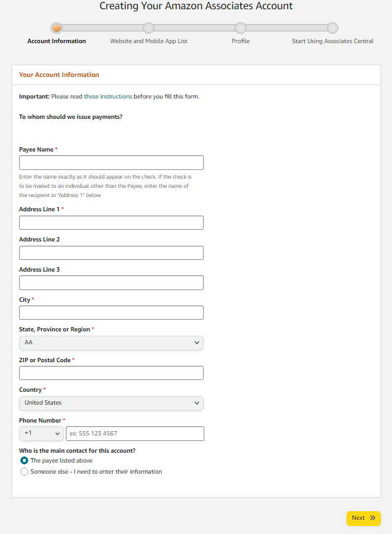Select "The payee listed above" radio button
Image resolution: width=392 pixels, height=534 pixels.
(x=23, y=460)
